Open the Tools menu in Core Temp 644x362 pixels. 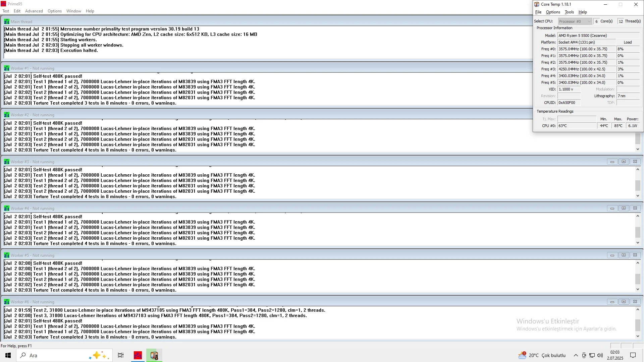pyautogui.click(x=569, y=12)
